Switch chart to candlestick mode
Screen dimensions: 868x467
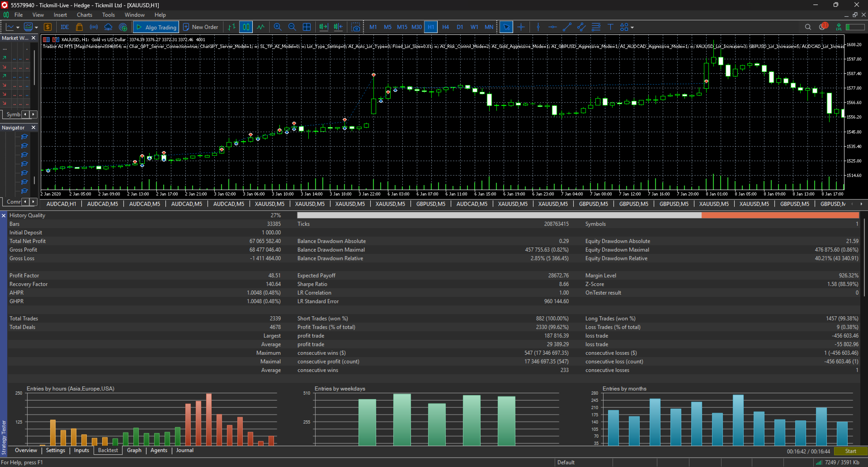pos(246,27)
